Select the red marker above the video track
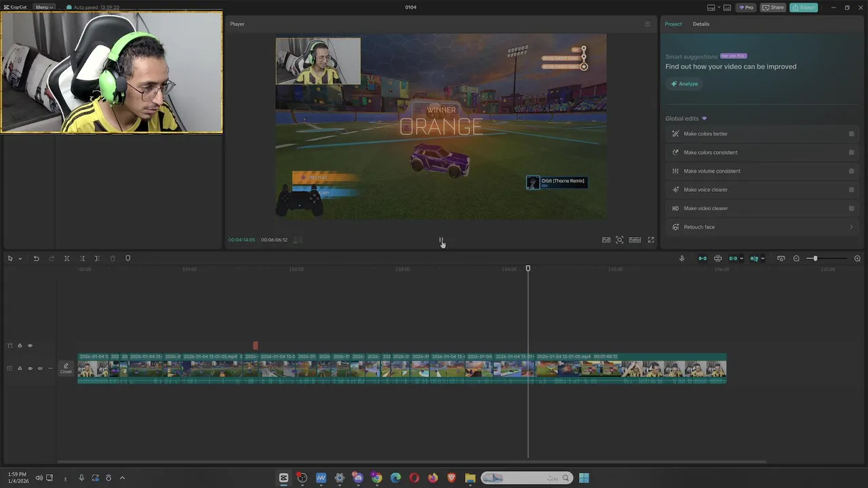868x488 pixels. point(256,346)
